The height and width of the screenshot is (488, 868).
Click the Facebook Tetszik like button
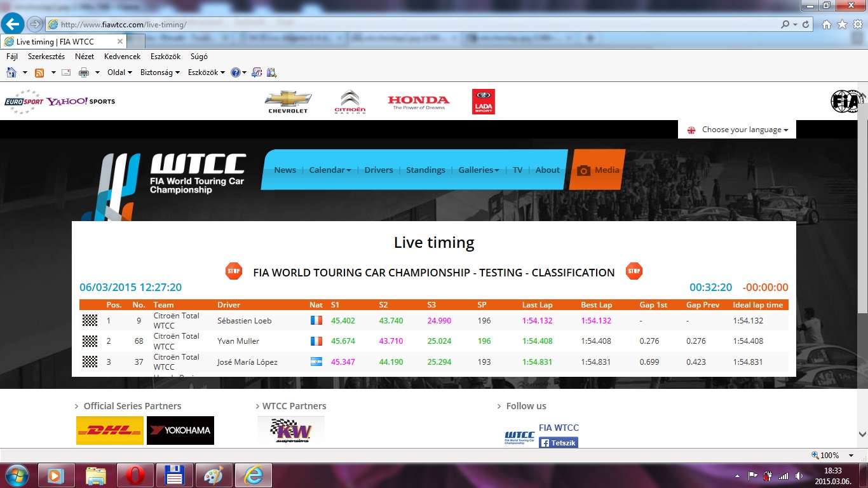(x=559, y=442)
